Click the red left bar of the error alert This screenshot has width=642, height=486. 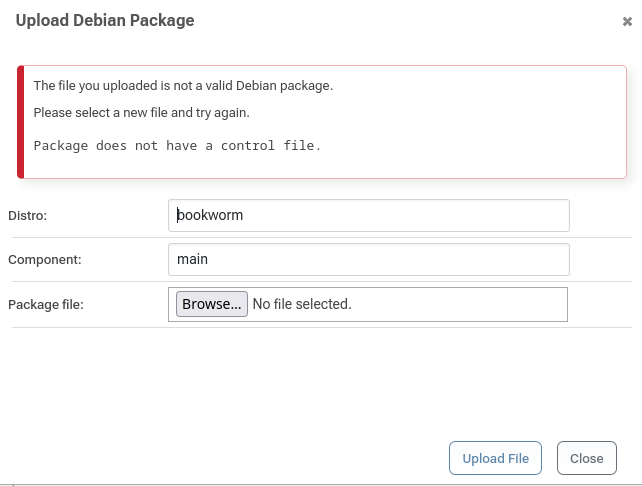[21, 121]
